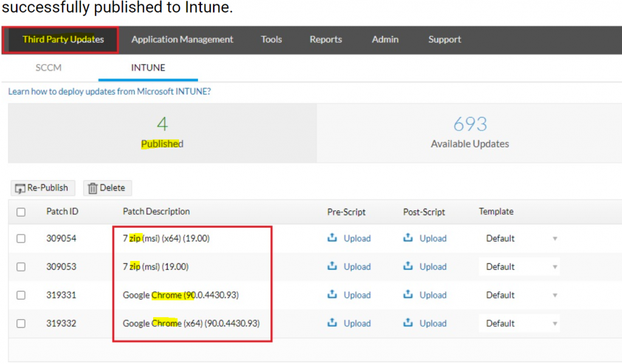Open the Microsoft INTUNE deployment help link
The image size is (622, 364).
(x=109, y=92)
